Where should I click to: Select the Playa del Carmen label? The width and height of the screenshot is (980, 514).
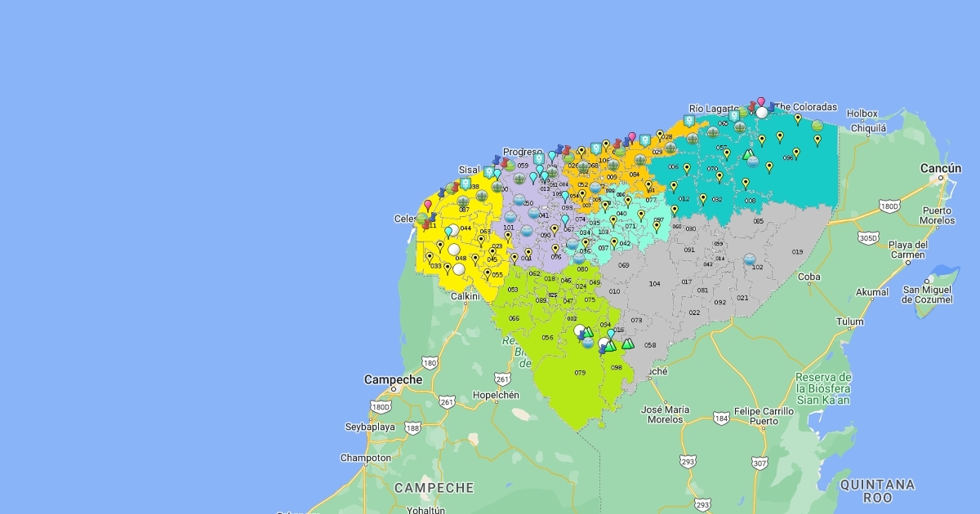pos(907,250)
